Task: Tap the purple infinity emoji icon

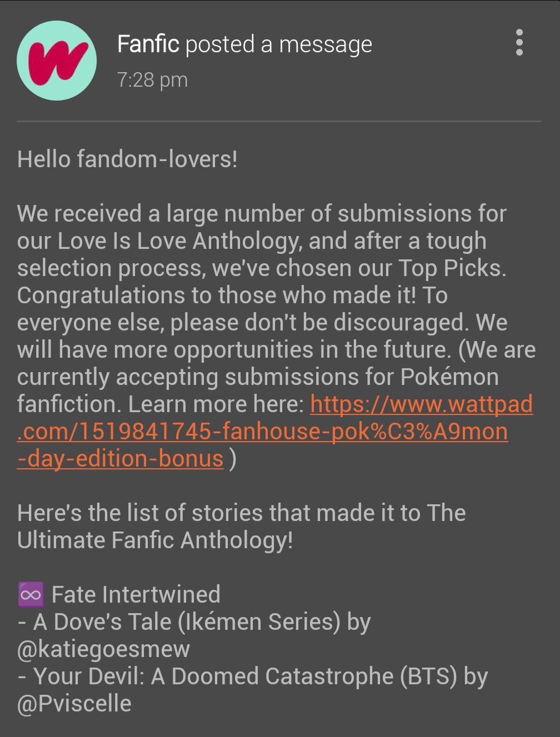Action: point(30,595)
